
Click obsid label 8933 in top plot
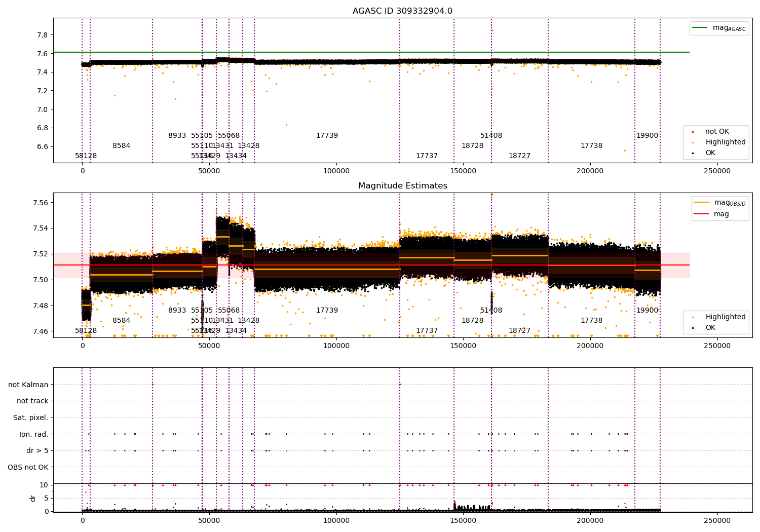tap(177, 136)
